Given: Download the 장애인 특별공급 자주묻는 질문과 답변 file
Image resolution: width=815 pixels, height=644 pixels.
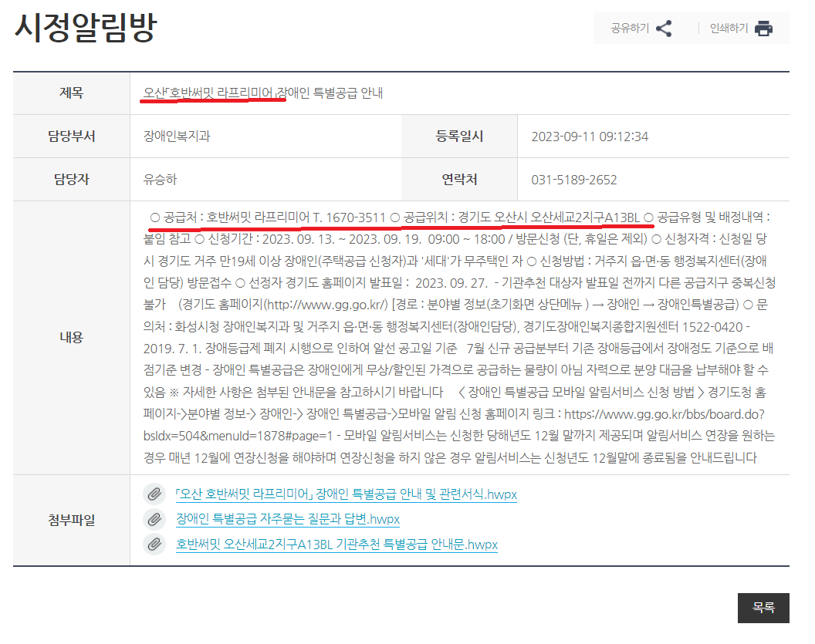Looking at the screenshot, I should tap(286, 519).
